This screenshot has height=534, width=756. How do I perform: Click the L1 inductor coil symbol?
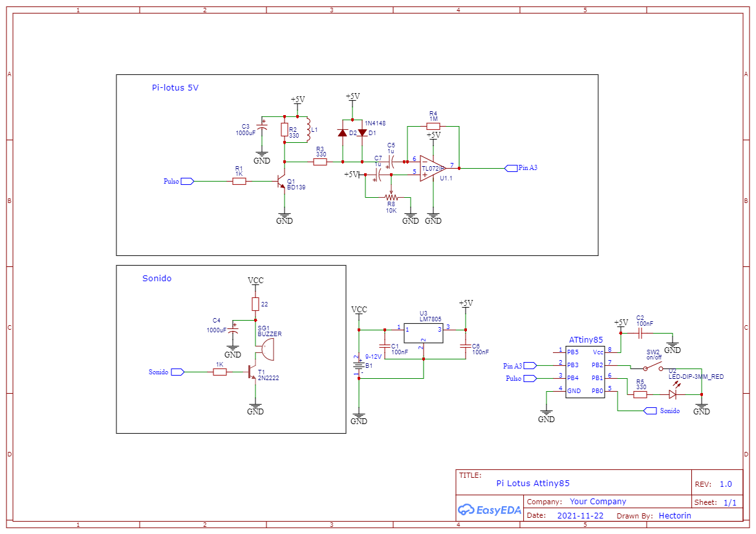coord(308,130)
